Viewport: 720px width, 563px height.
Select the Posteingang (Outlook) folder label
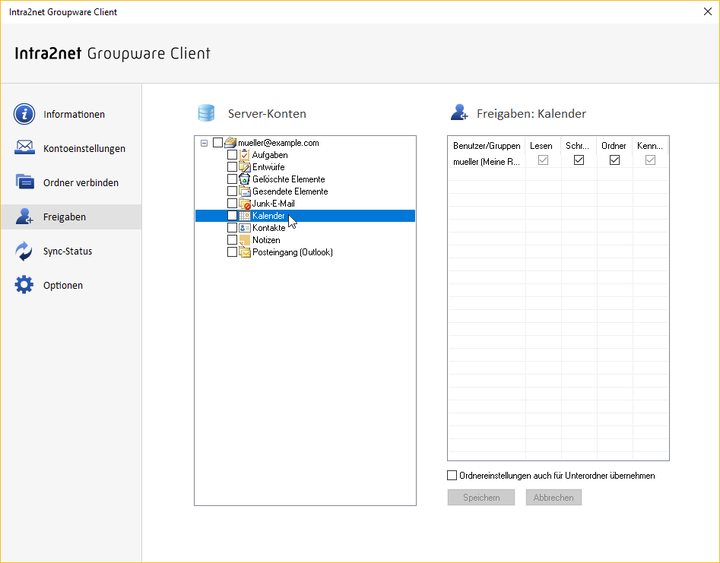coord(292,252)
